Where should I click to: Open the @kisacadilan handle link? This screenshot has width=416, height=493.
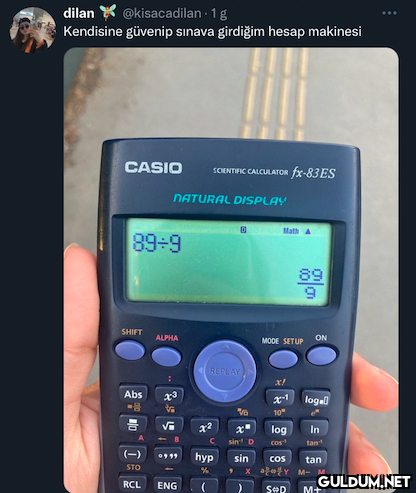[162, 13]
